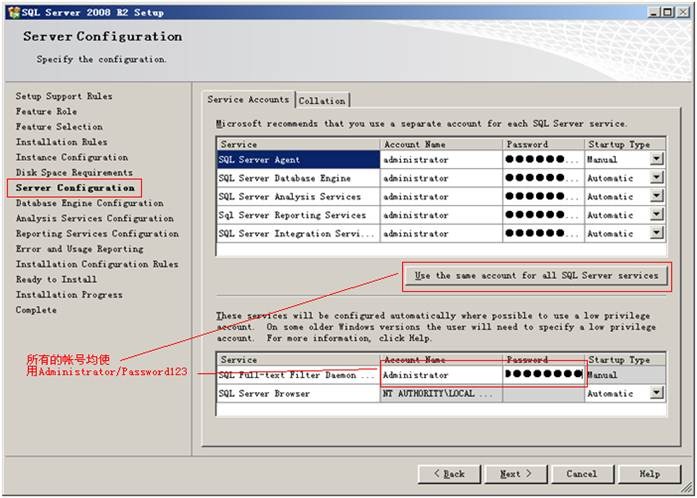
Task: Click NT AUTHORITY\LOCAL account cell for Browser
Action: [441, 394]
